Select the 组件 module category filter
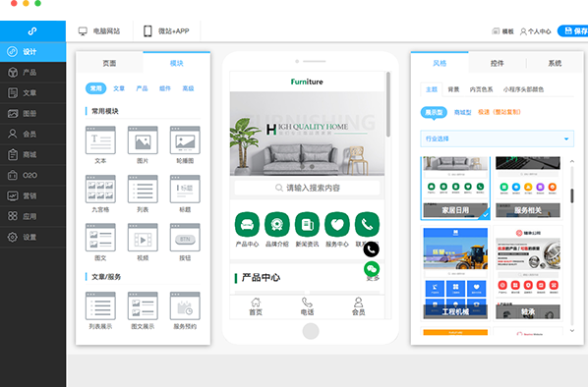 tap(165, 88)
